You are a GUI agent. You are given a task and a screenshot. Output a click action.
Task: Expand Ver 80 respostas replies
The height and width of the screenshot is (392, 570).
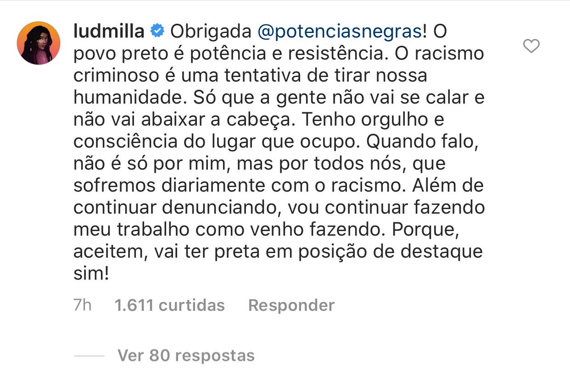(186, 355)
